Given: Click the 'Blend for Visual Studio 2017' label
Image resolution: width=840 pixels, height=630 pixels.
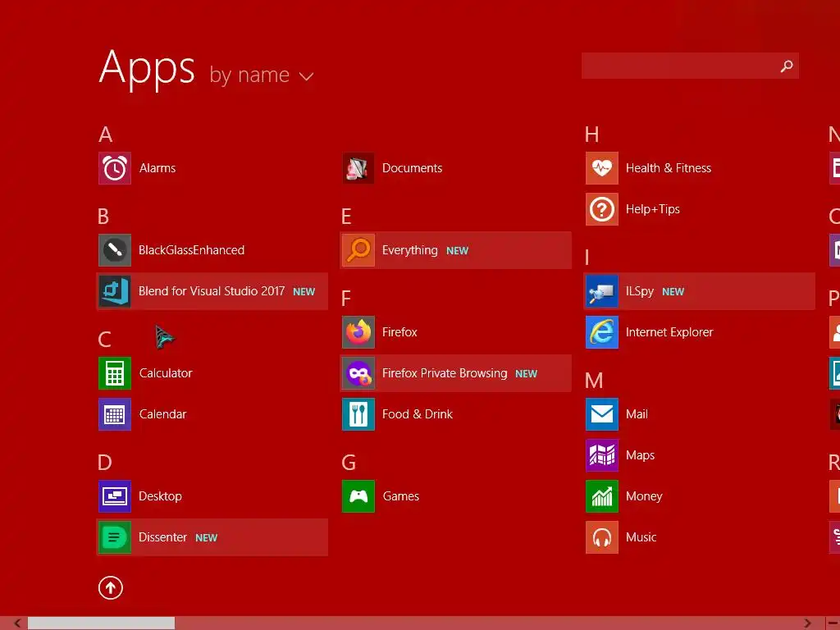Looking at the screenshot, I should 212,291.
